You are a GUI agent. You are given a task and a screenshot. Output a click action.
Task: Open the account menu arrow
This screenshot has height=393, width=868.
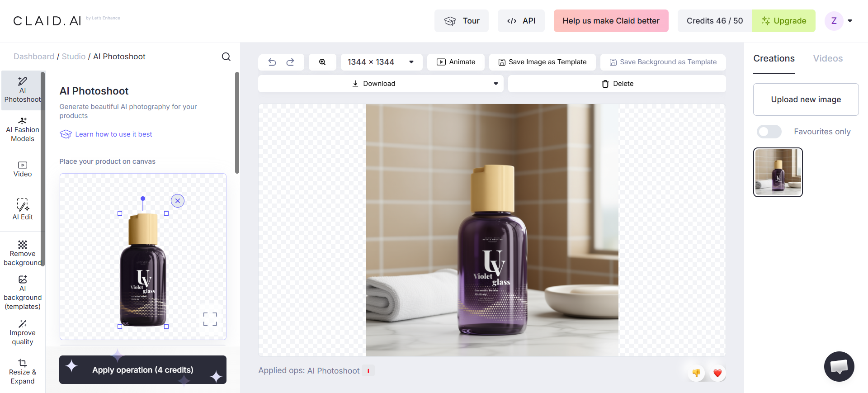point(850,21)
